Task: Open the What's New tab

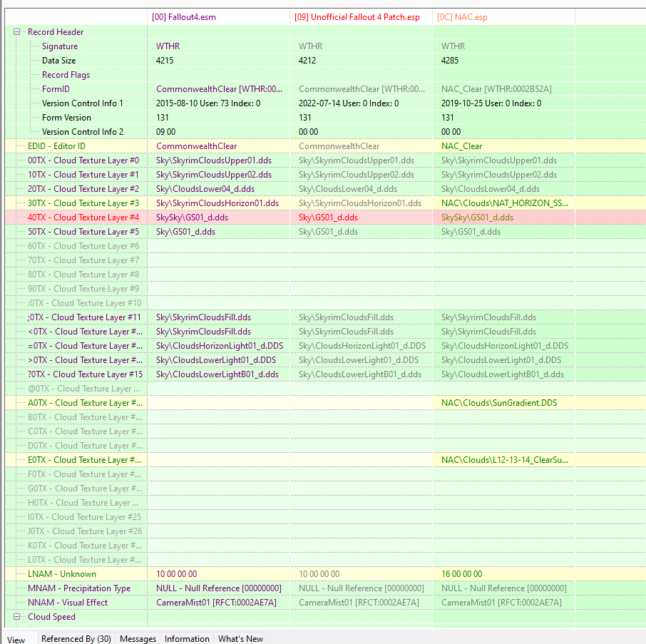Action: 240,638
